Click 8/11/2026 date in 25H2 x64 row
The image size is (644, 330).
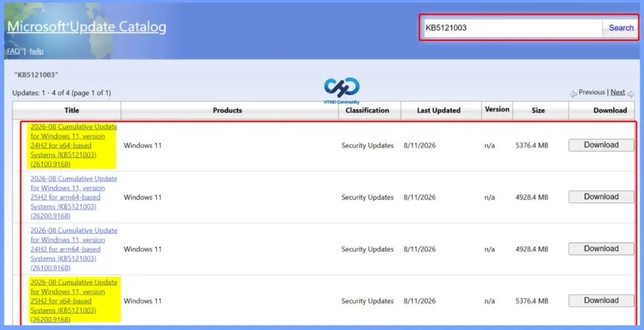[419, 301]
